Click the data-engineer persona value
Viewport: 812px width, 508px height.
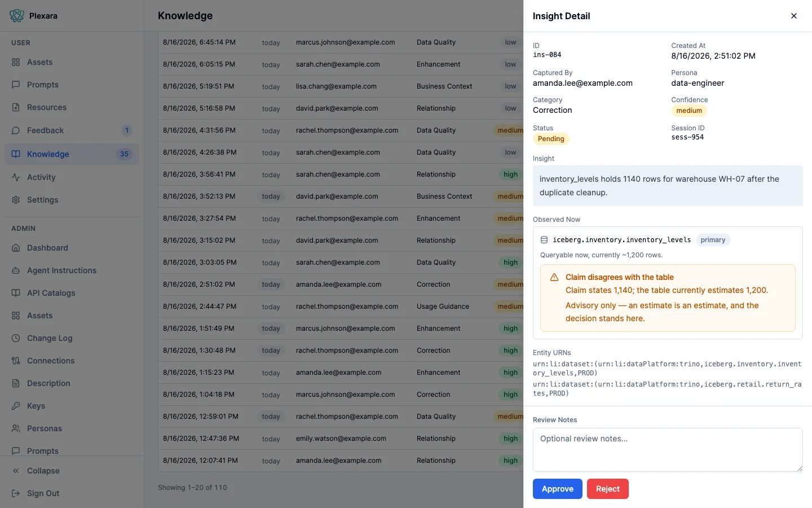coord(698,83)
